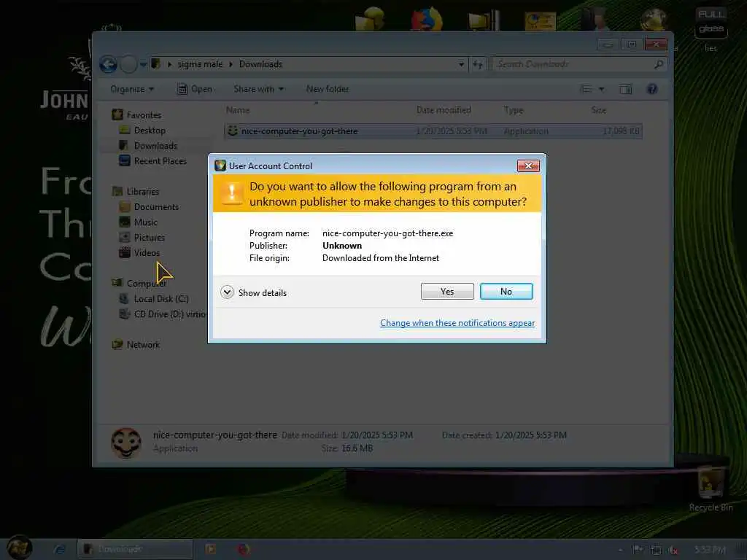Click Open in Explorer toolbar
Screen dimensions: 747x560
195,89
